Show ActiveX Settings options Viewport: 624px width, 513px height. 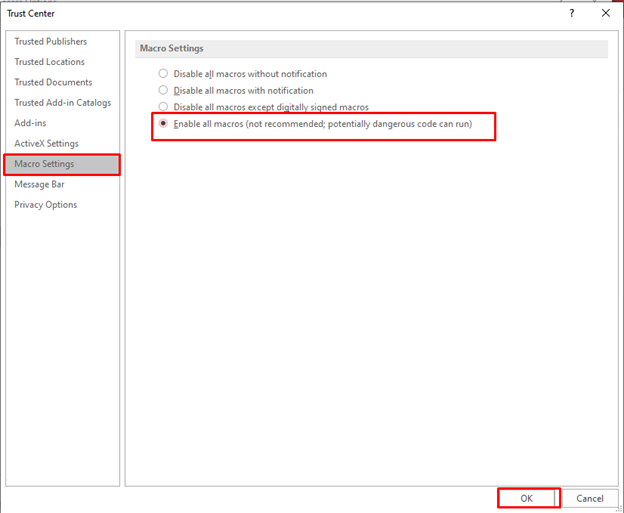(x=46, y=144)
